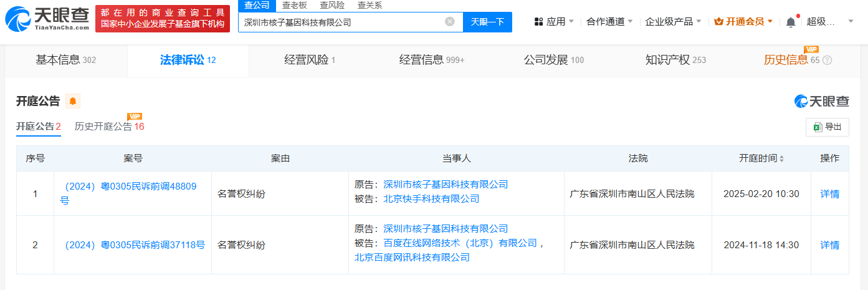Open plaintiff 深圳市核子基因科技有限公司 in row 2
868x290 pixels.
[446, 229]
